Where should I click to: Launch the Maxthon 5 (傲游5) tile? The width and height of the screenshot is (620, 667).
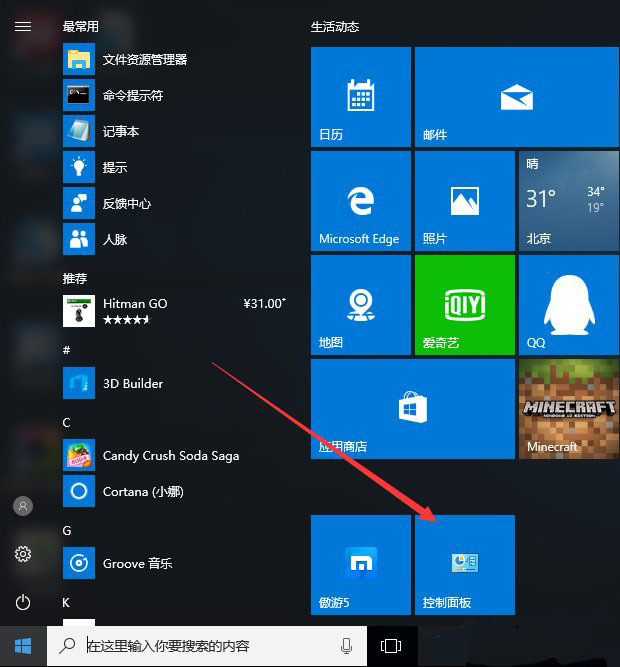(x=360, y=565)
